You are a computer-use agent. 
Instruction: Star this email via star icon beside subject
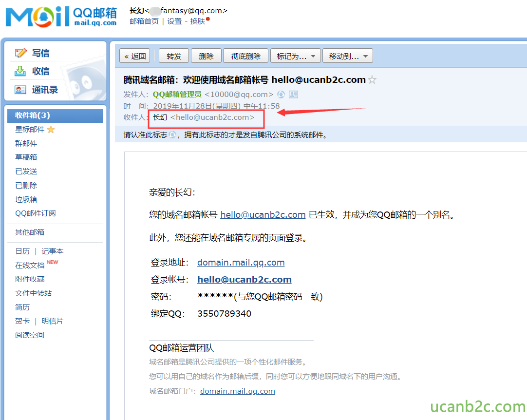[372, 80]
